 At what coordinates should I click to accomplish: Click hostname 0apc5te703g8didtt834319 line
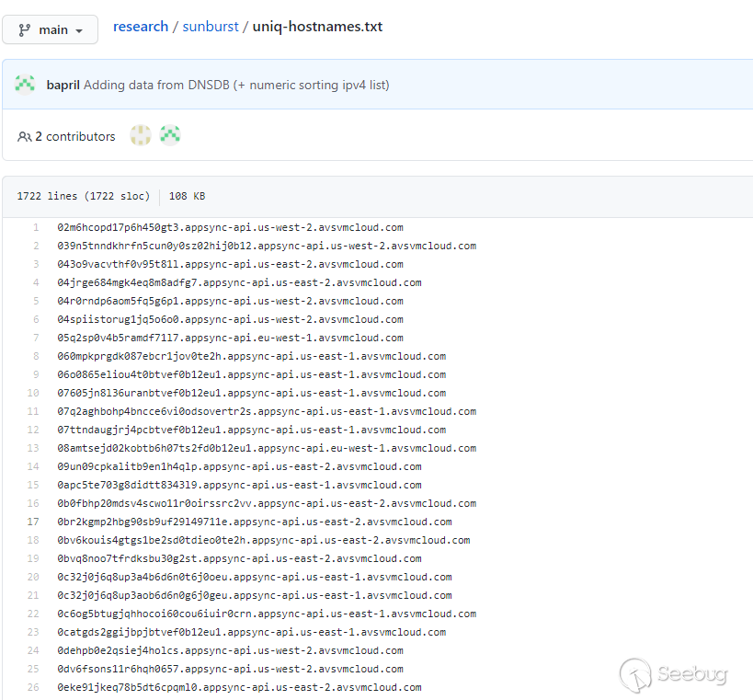point(239,486)
